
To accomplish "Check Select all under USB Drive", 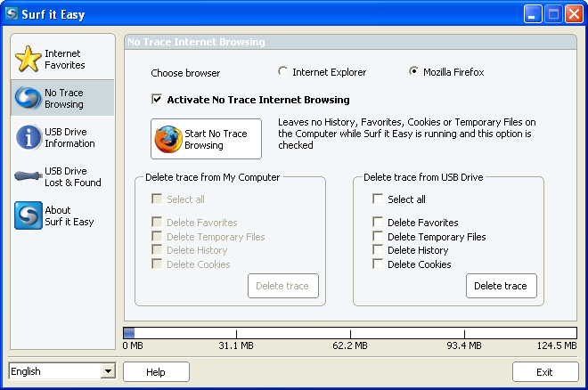I will (x=378, y=199).
